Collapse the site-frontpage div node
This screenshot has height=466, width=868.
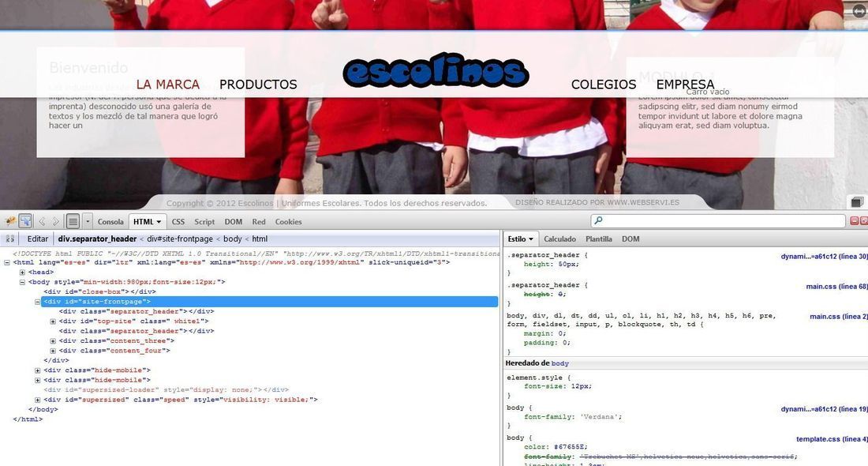pos(38,302)
